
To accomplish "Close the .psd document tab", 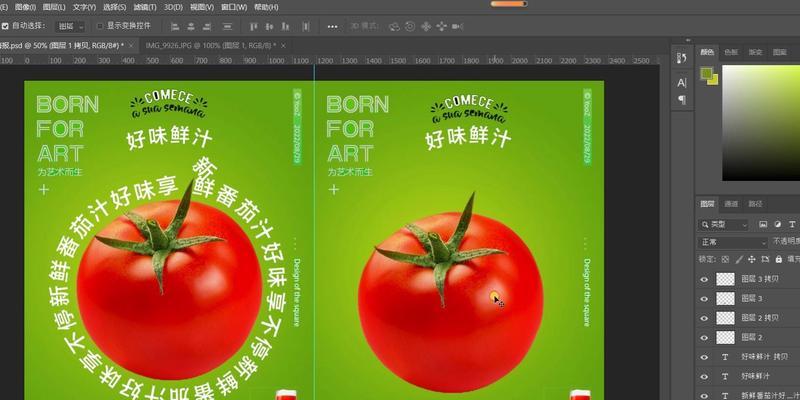I will coord(131,45).
